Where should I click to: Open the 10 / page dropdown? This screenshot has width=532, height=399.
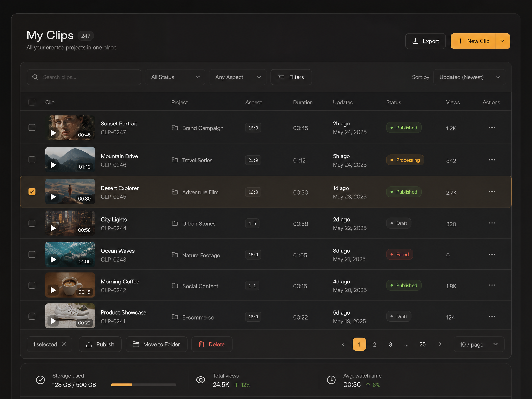[479, 344]
